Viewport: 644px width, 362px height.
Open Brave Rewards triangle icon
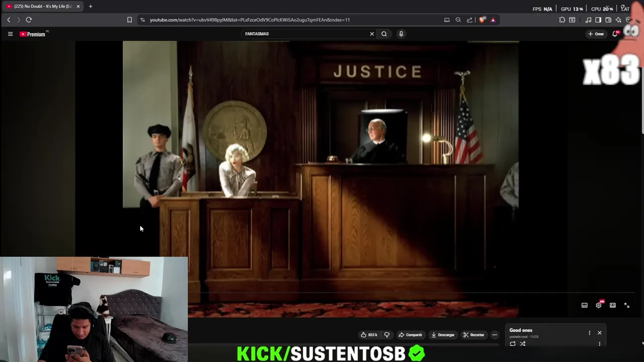coord(493,20)
